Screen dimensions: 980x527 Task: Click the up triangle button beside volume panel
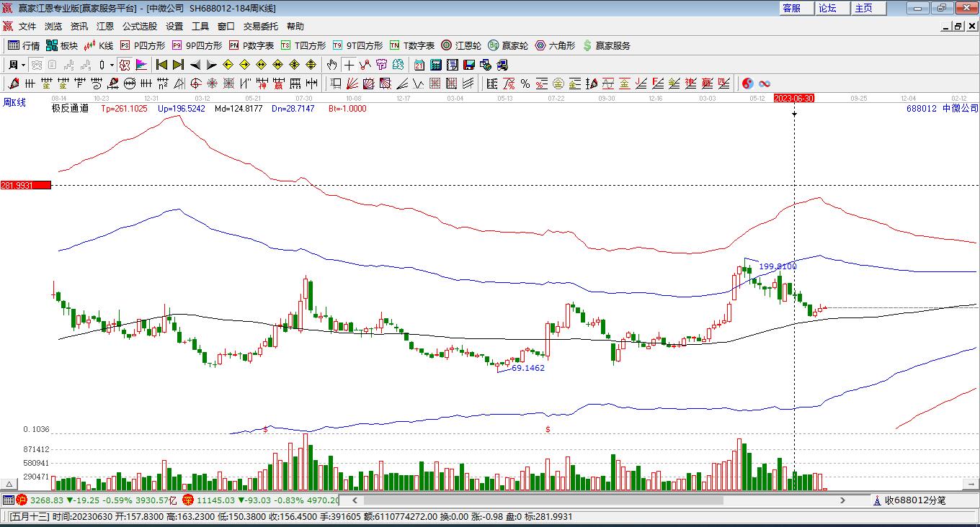(9, 485)
